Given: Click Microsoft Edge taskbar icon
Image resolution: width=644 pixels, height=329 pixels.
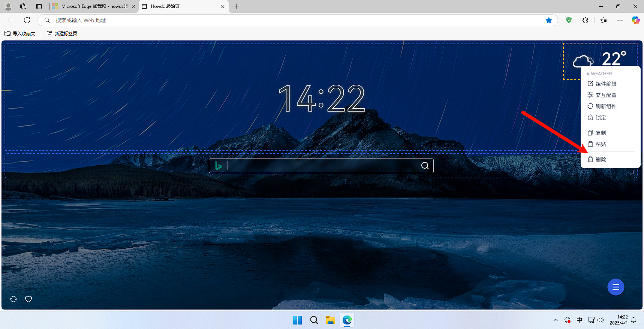Looking at the screenshot, I should pos(347,320).
